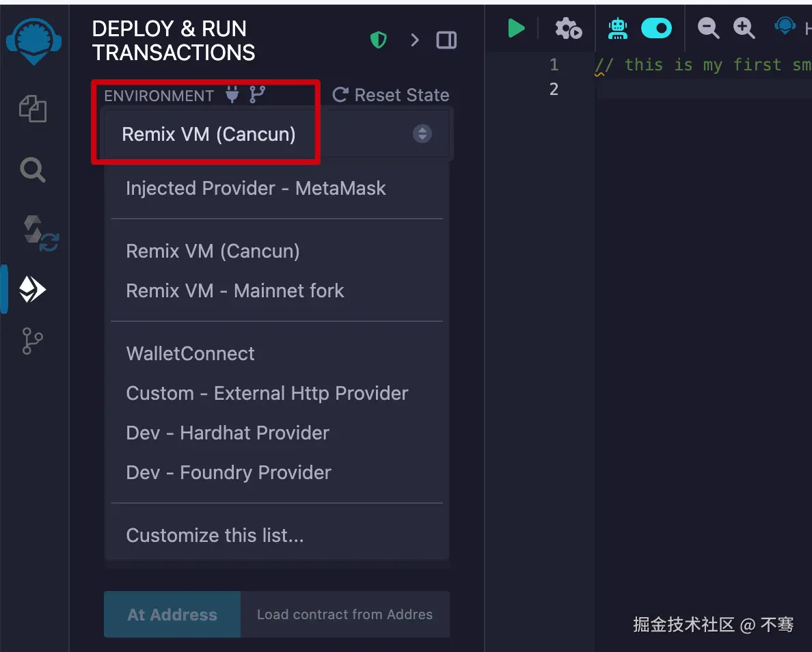Image resolution: width=812 pixels, height=652 pixels.
Task: Click the ENVIRONMENT label
Action: [x=159, y=96]
